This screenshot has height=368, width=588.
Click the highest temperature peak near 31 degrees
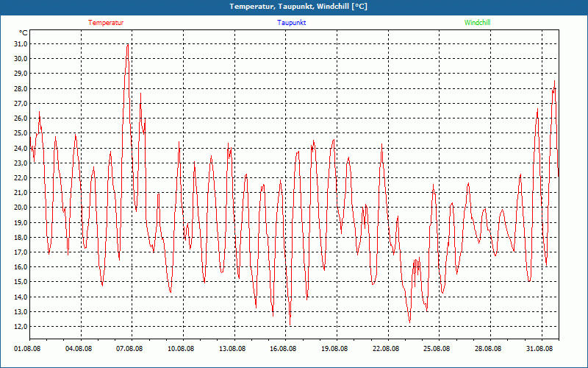(128, 45)
